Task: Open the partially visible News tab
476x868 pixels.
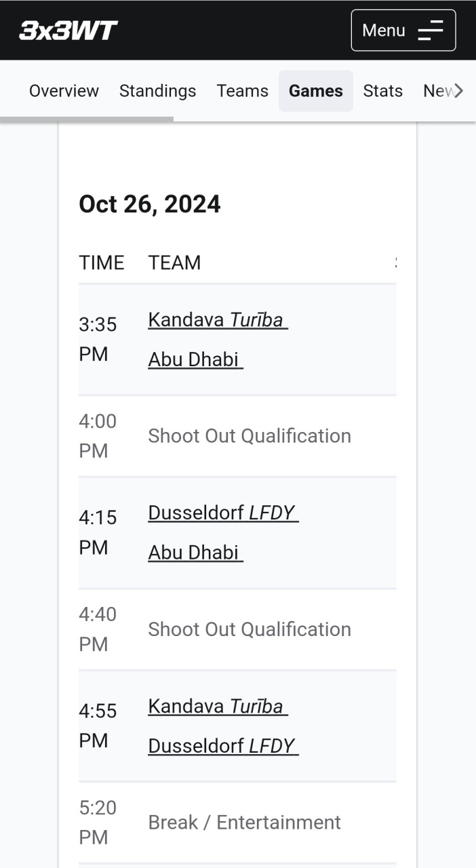Action: pyautogui.click(x=437, y=91)
